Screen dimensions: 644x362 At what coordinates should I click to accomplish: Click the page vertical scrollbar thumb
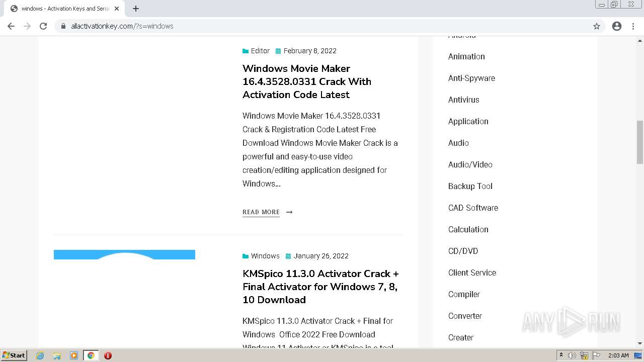click(x=640, y=142)
